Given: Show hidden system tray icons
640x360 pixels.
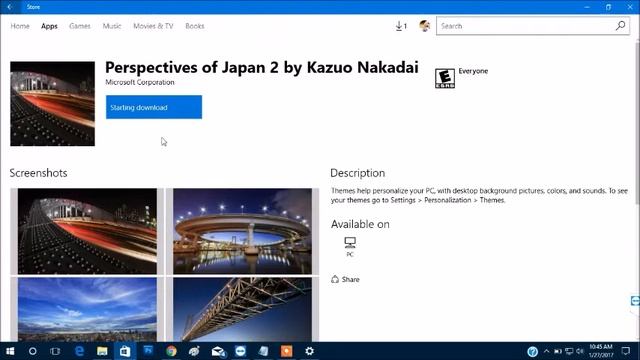Looking at the screenshot, I should click(547, 351).
